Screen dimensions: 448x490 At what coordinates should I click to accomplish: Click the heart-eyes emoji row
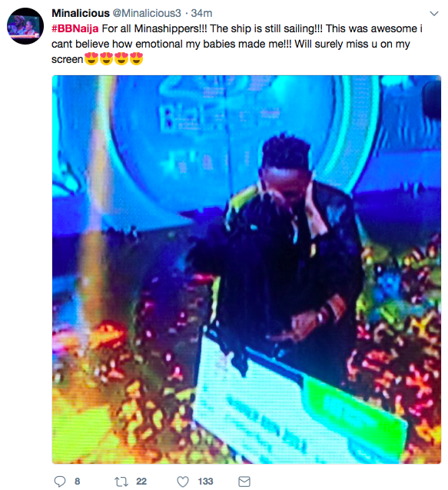coord(114,58)
